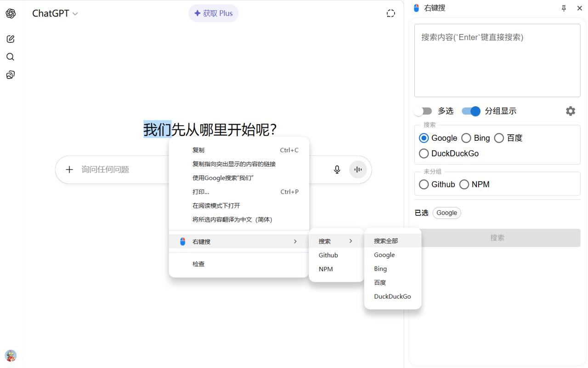Click the 我们先从哪里开始呢？ heading
The image size is (588, 368).
click(210, 130)
